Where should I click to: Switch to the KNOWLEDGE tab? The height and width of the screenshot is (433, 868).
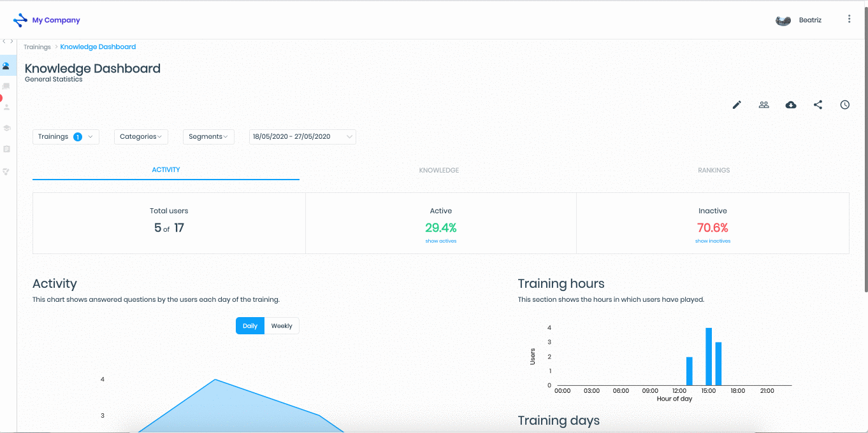[439, 171]
